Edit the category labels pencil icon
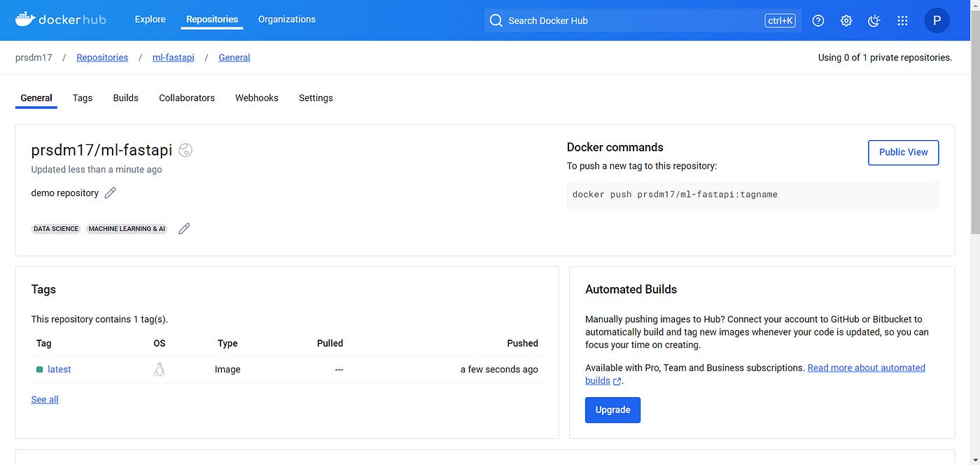Image resolution: width=980 pixels, height=465 pixels. 184,228
